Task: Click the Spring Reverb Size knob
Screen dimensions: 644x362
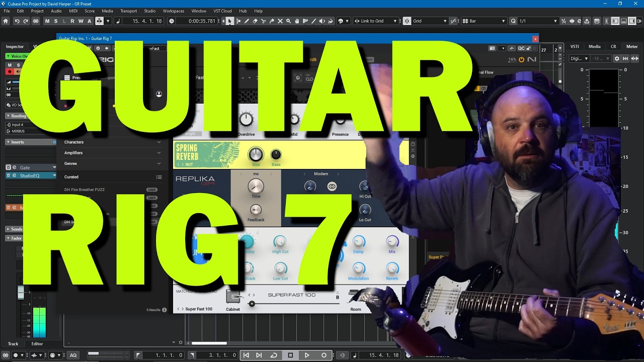Action: (256, 154)
